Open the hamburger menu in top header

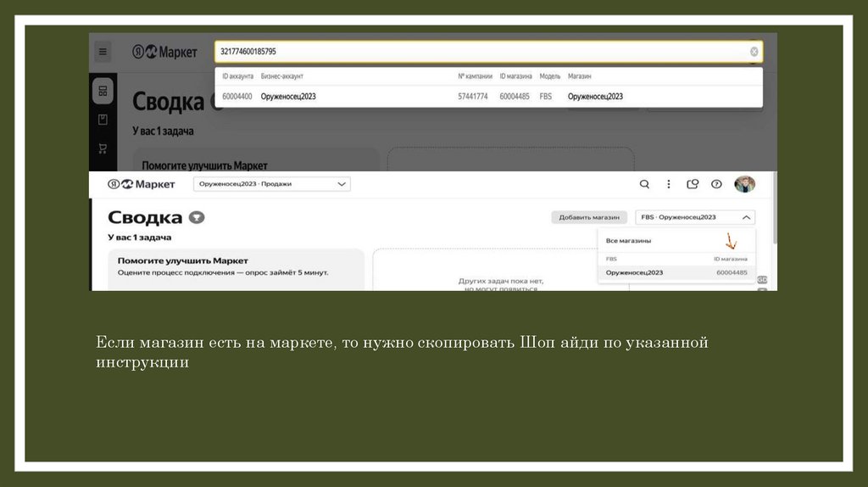[103, 52]
